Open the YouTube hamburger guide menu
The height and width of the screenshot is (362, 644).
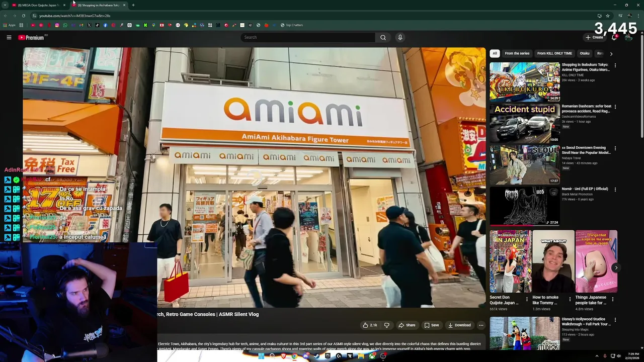[9, 37]
